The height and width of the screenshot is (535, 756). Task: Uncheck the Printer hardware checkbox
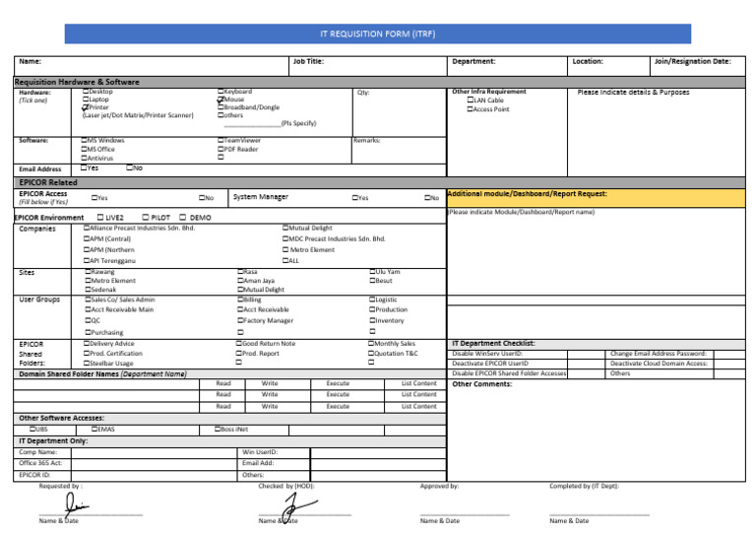click(x=86, y=107)
